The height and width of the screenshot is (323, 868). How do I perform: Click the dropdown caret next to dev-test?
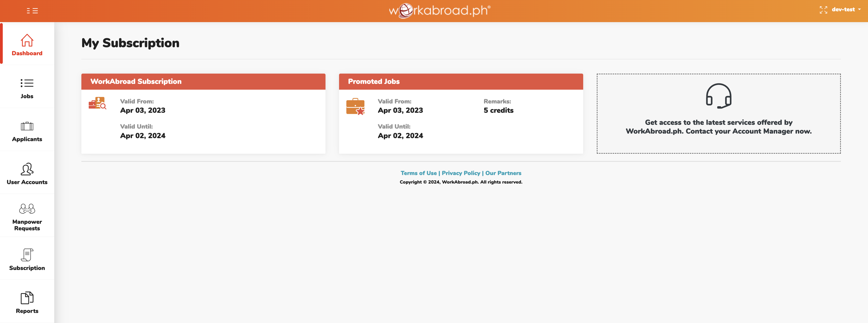[x=859, y=10]
